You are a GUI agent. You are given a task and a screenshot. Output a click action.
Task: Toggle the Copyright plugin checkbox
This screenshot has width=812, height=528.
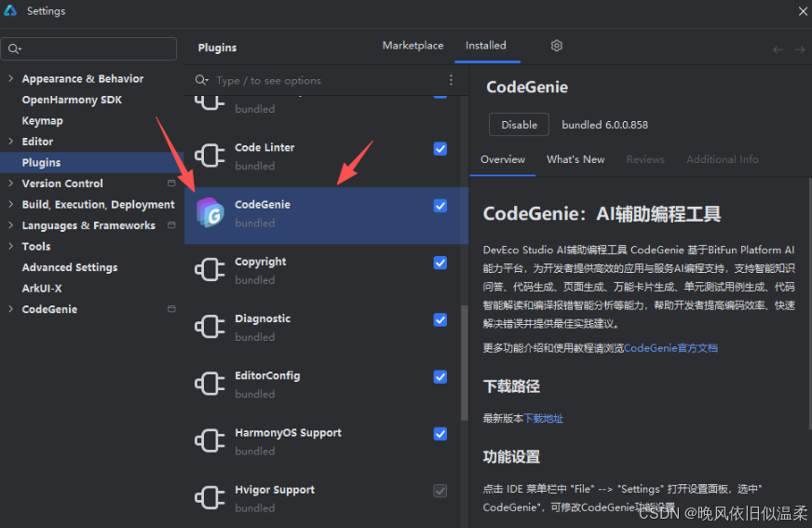pos(440,263)
